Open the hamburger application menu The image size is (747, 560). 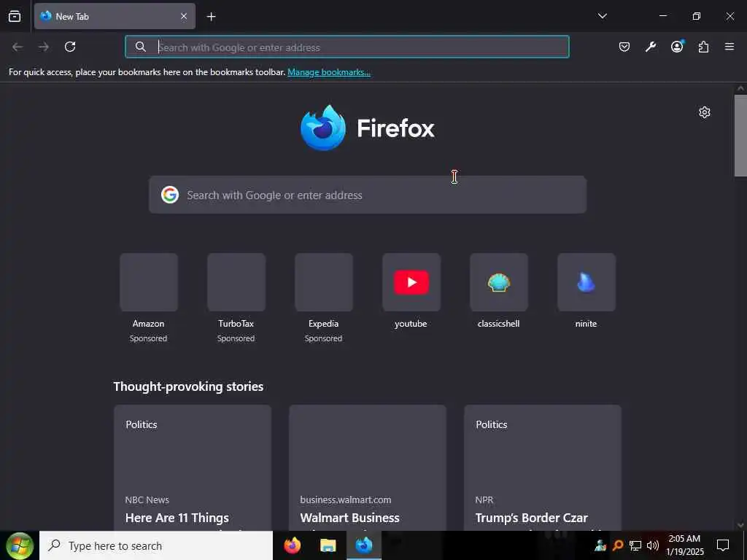click(x=729, y=47)
